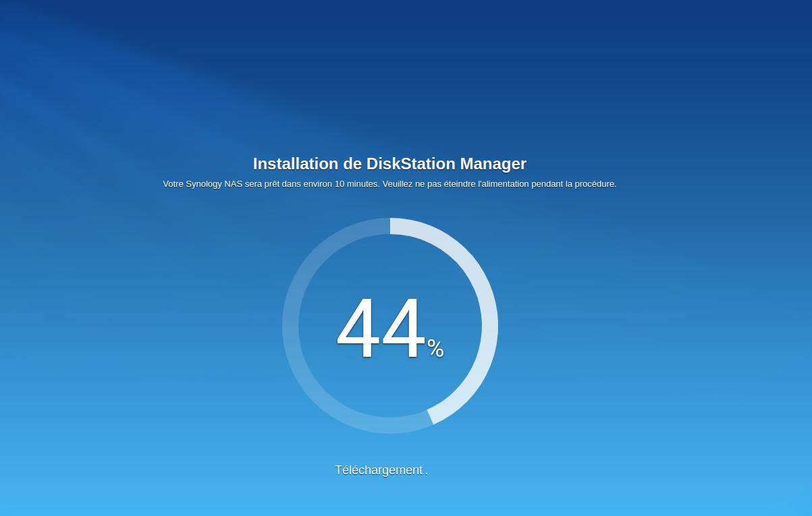This screenshot has height=516, width=812.
Task: Select the 44 percent progress number
Action: 381,329
